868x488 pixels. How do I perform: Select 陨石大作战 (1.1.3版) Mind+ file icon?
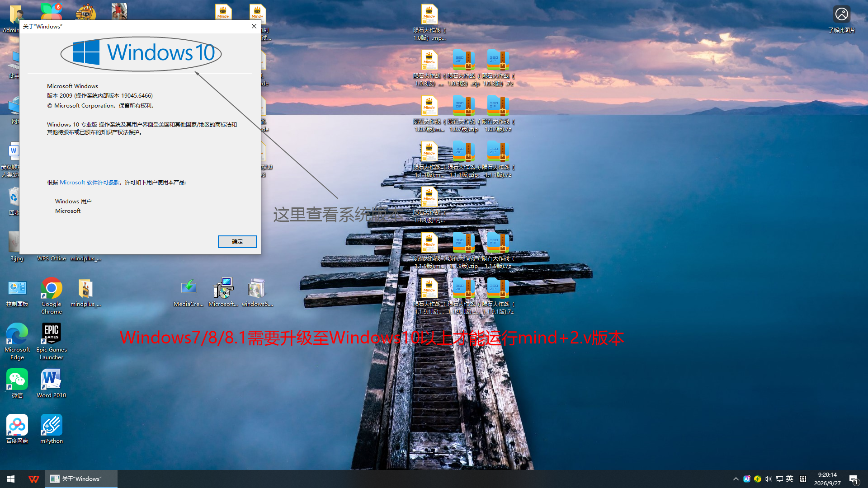pos(429,205)
